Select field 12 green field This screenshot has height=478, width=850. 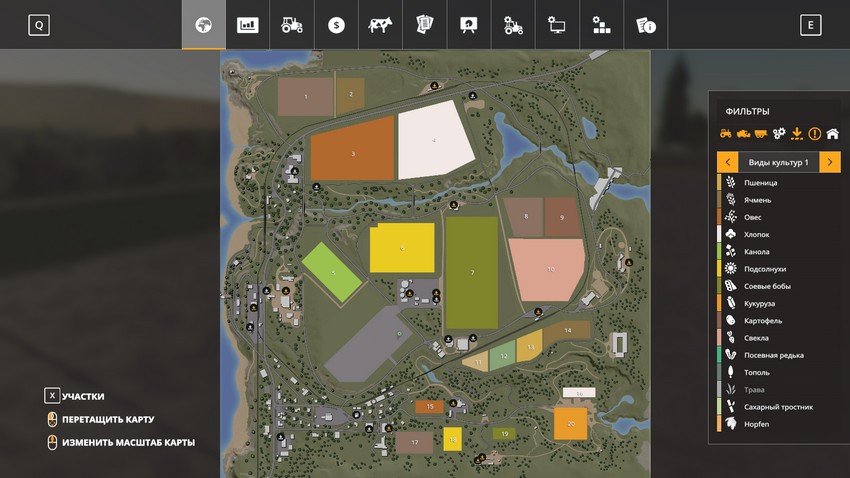503,356
